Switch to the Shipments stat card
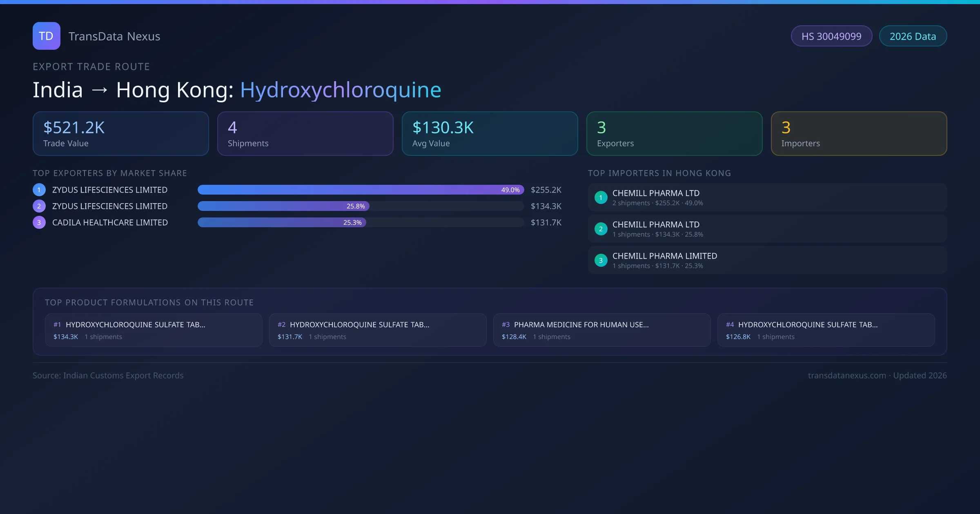The image size is (980, 514). point(305,133)
